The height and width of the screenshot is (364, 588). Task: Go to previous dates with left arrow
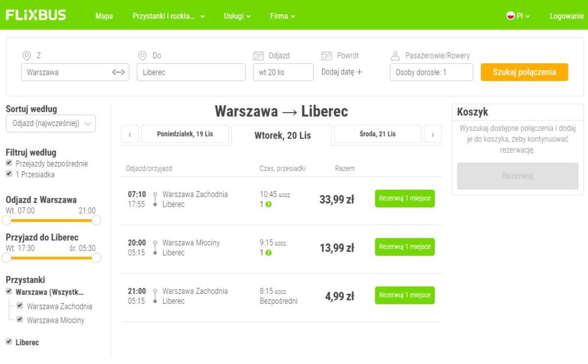[130, 134]
